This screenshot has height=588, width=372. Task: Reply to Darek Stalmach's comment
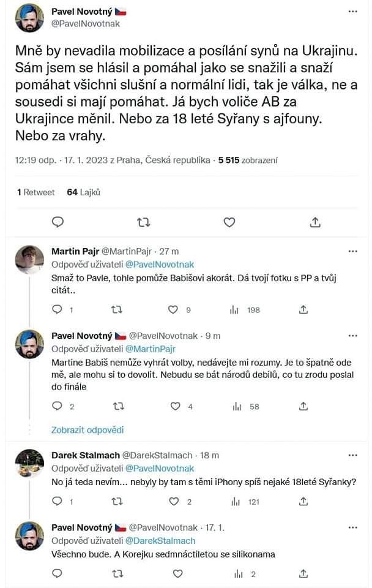(58, 502)
